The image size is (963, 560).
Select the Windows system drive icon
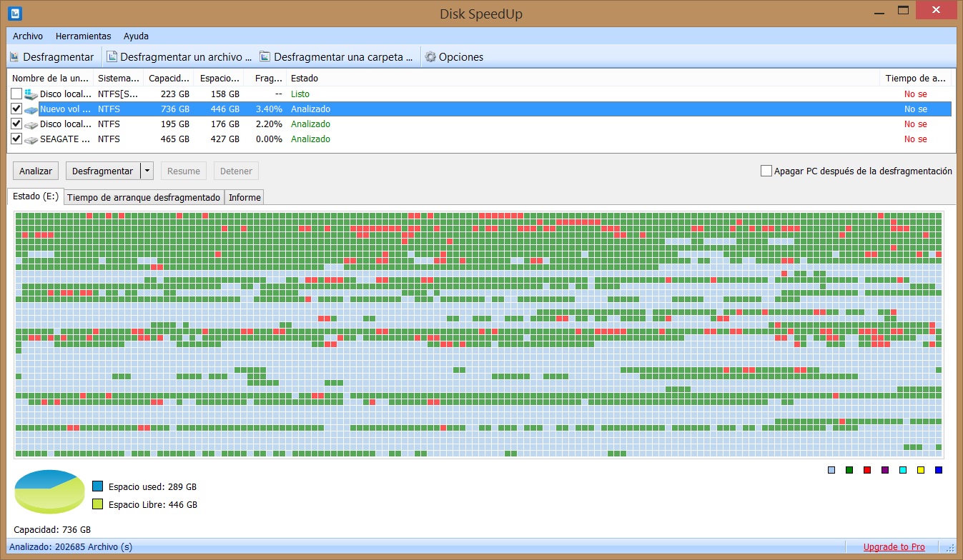pyautogui.click(x=31, y=94)
